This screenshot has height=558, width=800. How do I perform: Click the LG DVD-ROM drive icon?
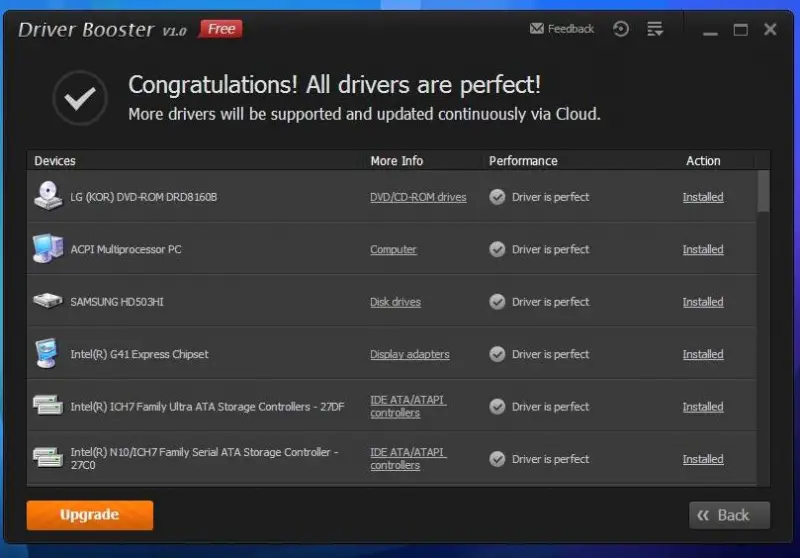point(48,196)
